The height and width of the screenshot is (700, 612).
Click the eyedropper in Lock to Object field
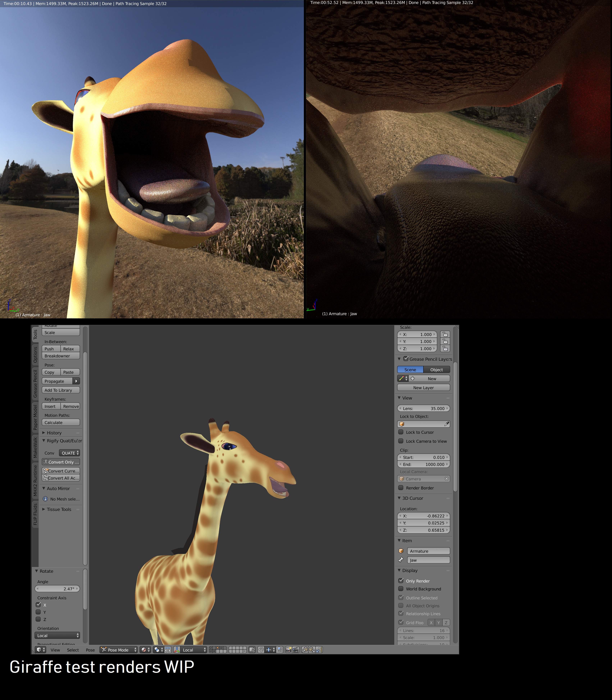446,424
